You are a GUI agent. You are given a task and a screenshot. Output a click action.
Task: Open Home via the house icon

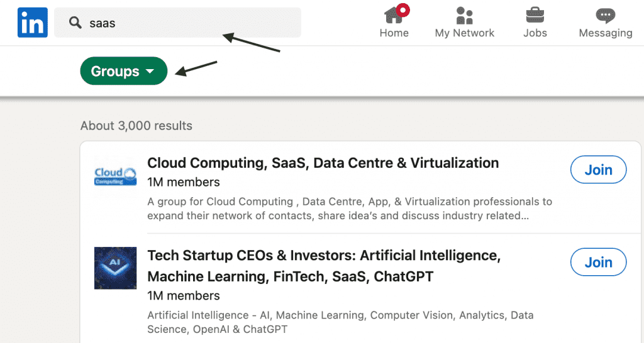point(393,14)
